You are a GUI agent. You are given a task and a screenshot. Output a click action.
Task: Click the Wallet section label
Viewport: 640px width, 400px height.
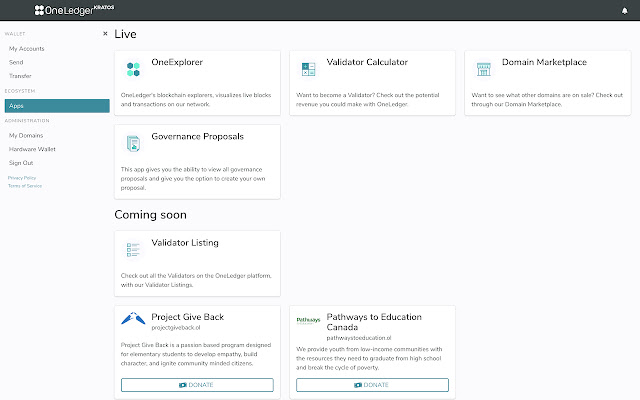click(15, 34)
